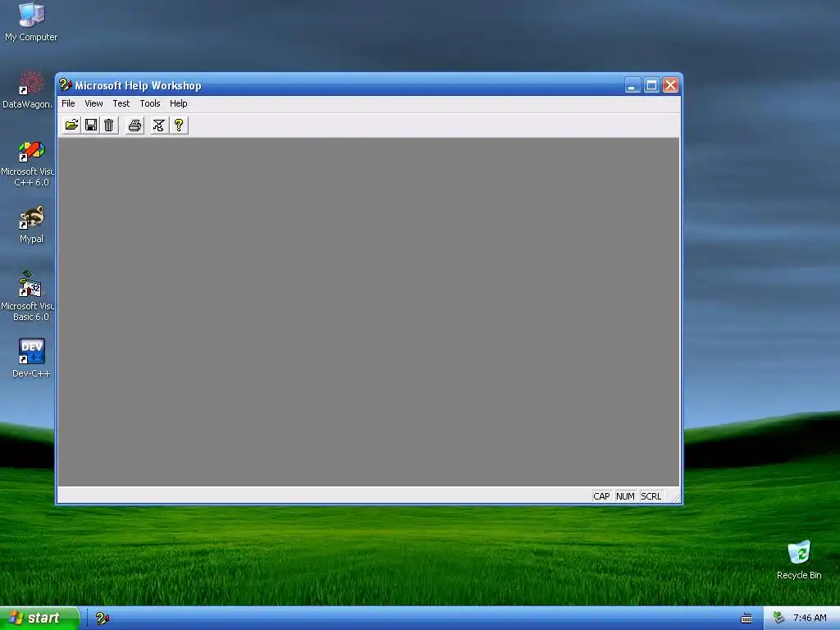Minimize the Microsoft Help Workshop window
840x630 pixels.
tap(632, 85)
